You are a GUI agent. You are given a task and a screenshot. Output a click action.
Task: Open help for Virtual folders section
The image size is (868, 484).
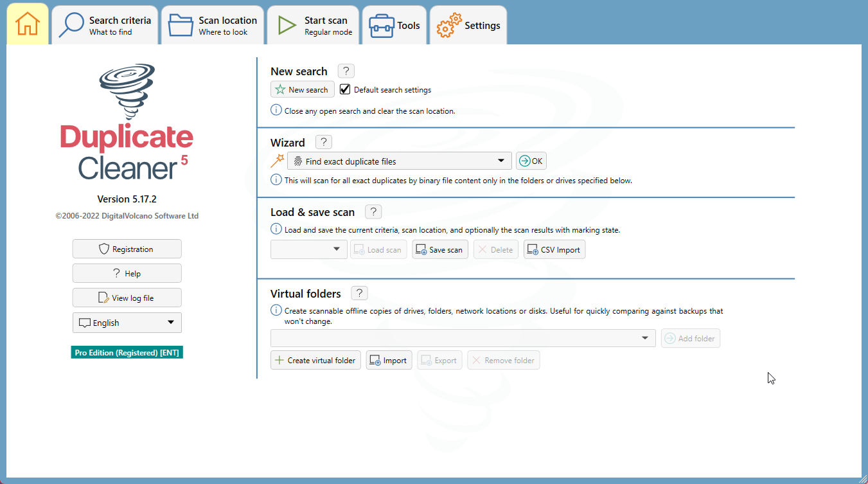tap(359, 293)
